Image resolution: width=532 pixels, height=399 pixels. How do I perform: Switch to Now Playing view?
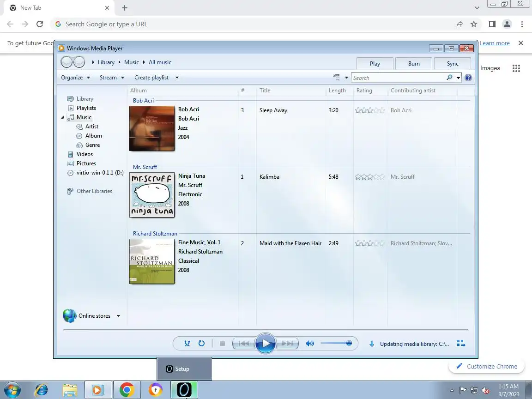[461, 344]
